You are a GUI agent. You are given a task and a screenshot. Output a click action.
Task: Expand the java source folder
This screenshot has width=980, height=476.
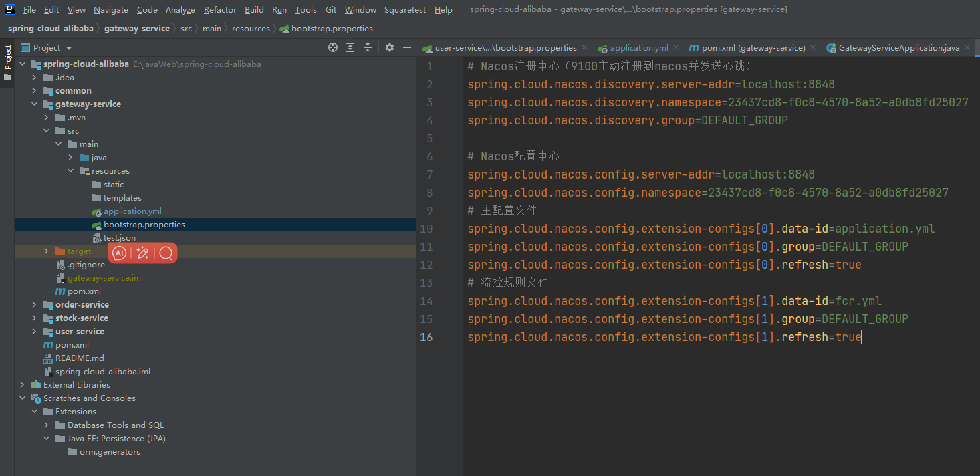[70, 158]
